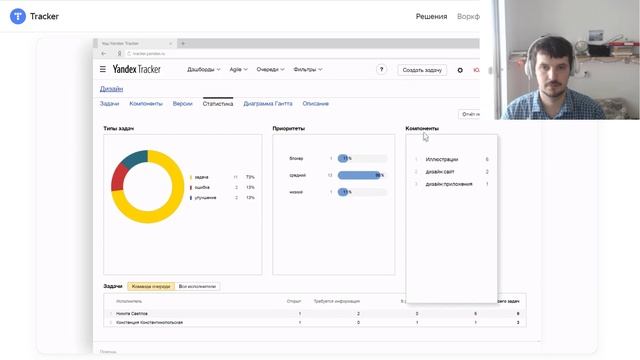Click the Исполнитель column header

pos(129,301)
